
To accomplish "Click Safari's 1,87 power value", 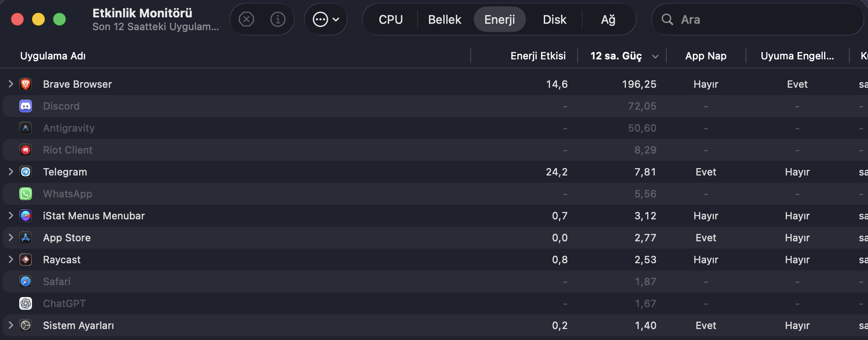I will point(645,282).
